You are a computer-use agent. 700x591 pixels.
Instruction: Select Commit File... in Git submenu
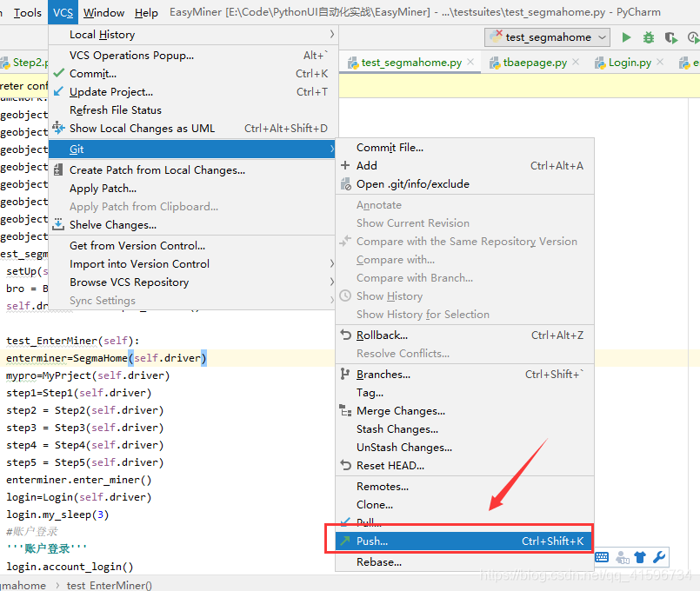tap(464, 148)
